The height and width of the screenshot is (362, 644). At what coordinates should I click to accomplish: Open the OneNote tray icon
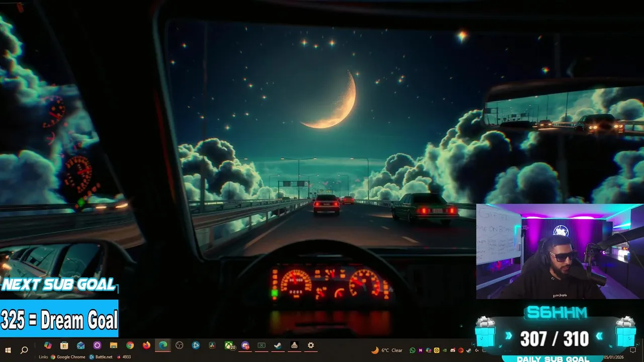coord(421,350)
